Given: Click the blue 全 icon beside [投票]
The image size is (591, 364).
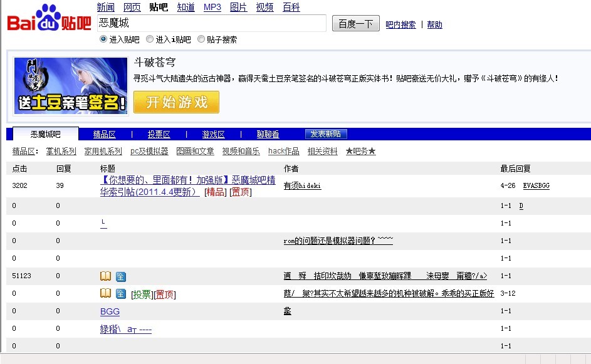Looking at the screenshot, I should (x=120, y=294).
